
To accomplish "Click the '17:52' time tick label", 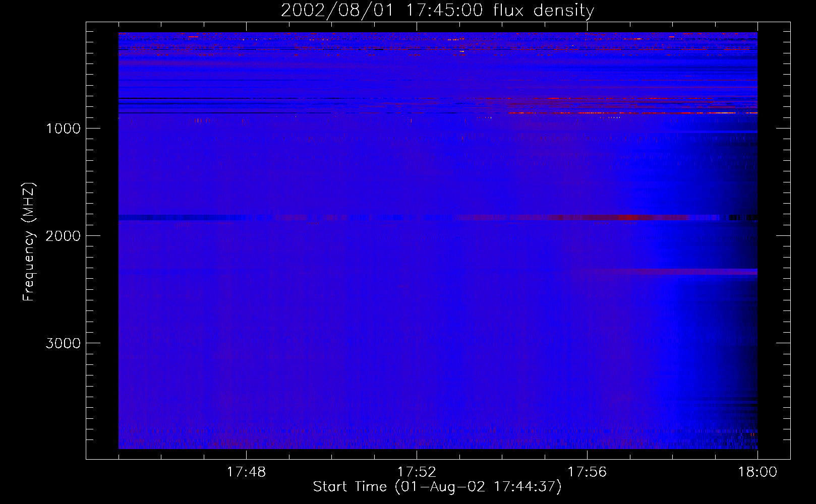I will click(417, 472).
